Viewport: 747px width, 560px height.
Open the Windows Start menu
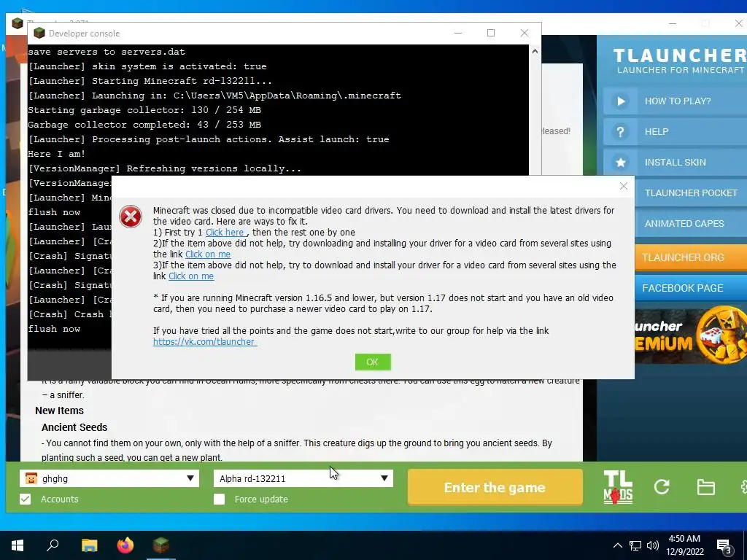click(18, 545)
